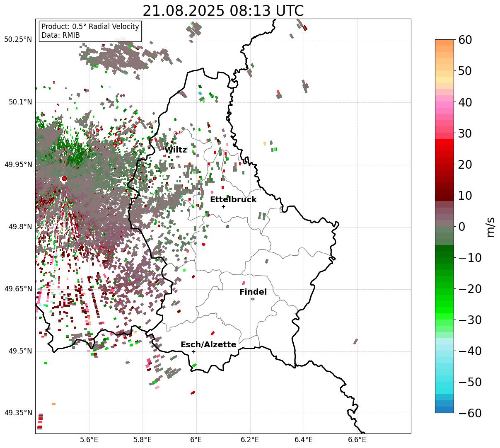Click the longitude label 6°E
500x448 pixels.
pos(196,439)
